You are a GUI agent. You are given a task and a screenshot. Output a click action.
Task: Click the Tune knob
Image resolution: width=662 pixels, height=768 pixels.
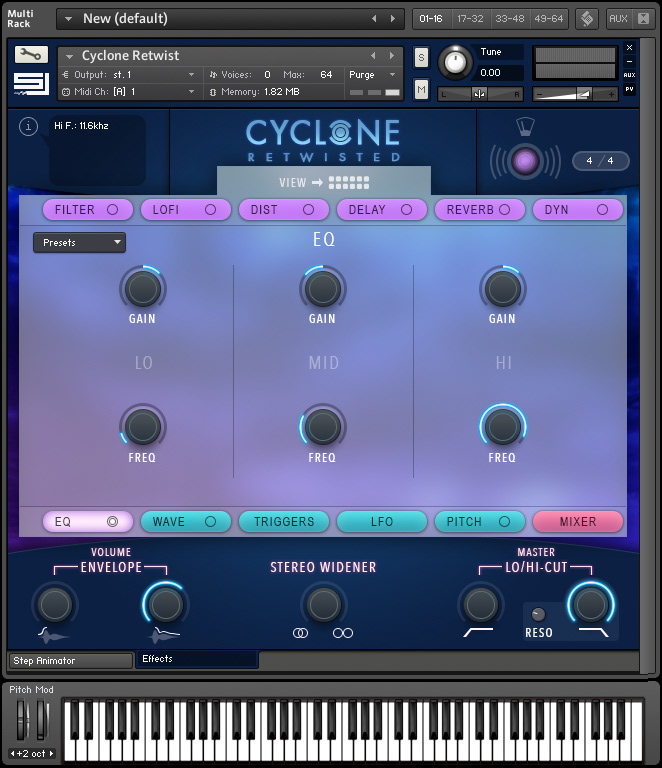tap(455, 62)
